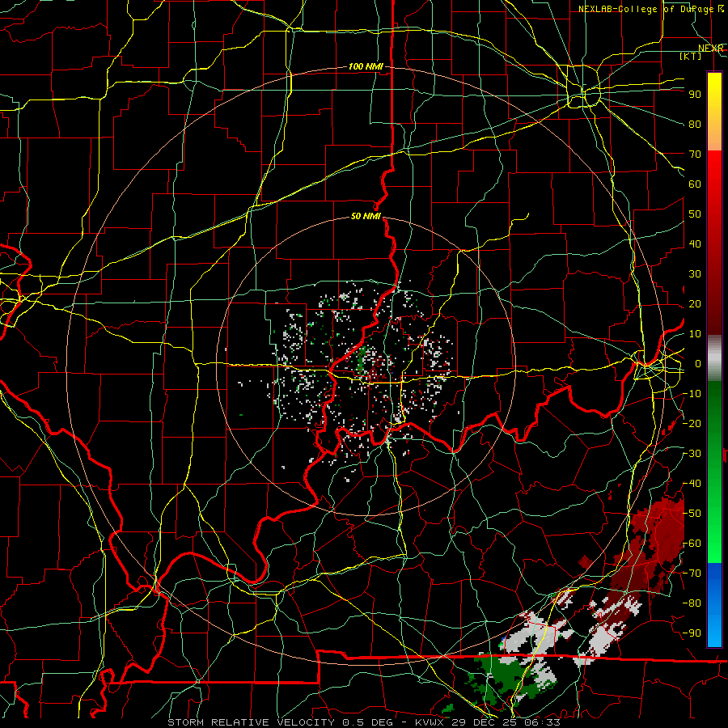Image resolution: width=728 pixels, height=728 pixels.
Task: Click the 70 value on velocity scale
Action: tap(695, 154)
